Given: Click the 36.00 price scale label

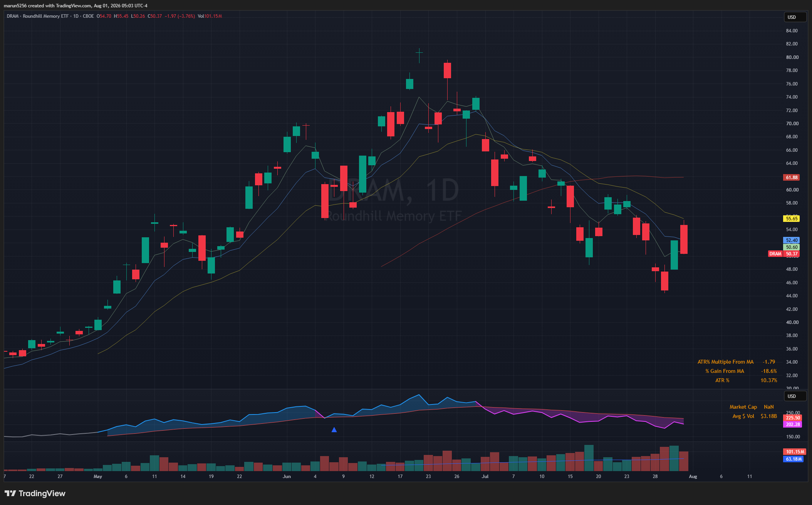Looking at the screenshot, I should click(792, 349).
